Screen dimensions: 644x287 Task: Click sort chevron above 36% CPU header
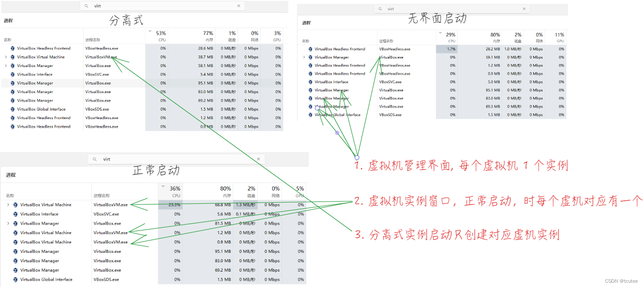click(162, 186)
